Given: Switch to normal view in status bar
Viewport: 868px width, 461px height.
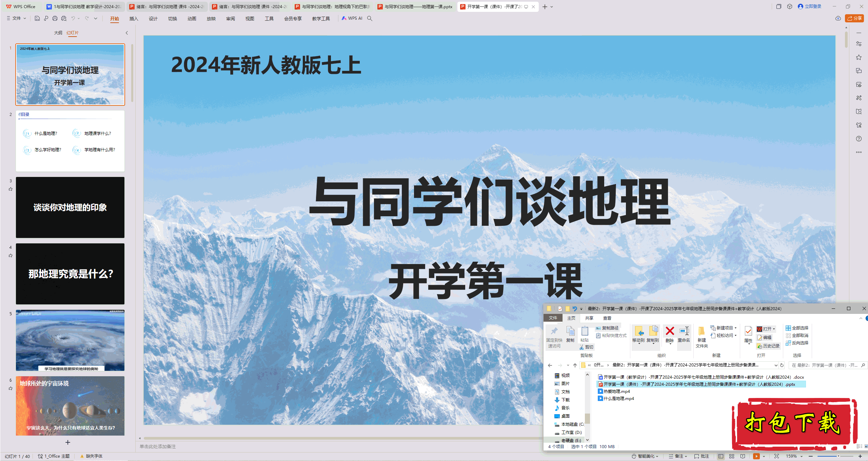Looking at the screenshot, I should [x=721, y=456].
